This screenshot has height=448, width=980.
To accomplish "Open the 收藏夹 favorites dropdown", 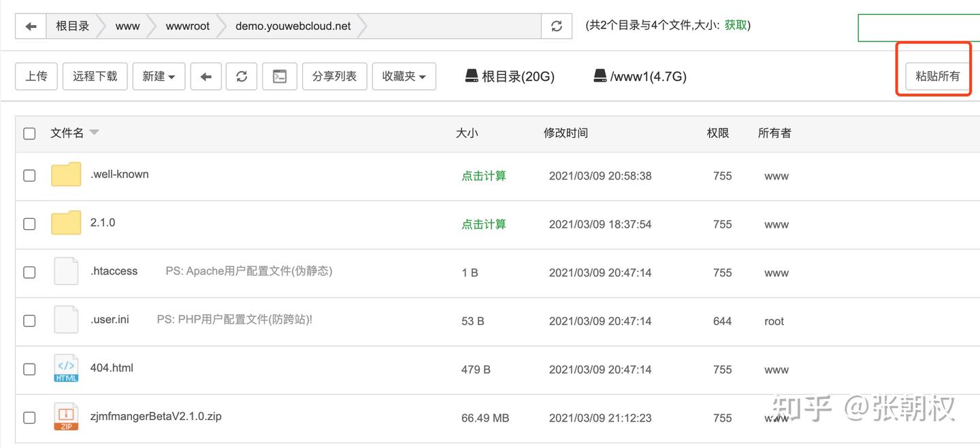I will 404,76.
